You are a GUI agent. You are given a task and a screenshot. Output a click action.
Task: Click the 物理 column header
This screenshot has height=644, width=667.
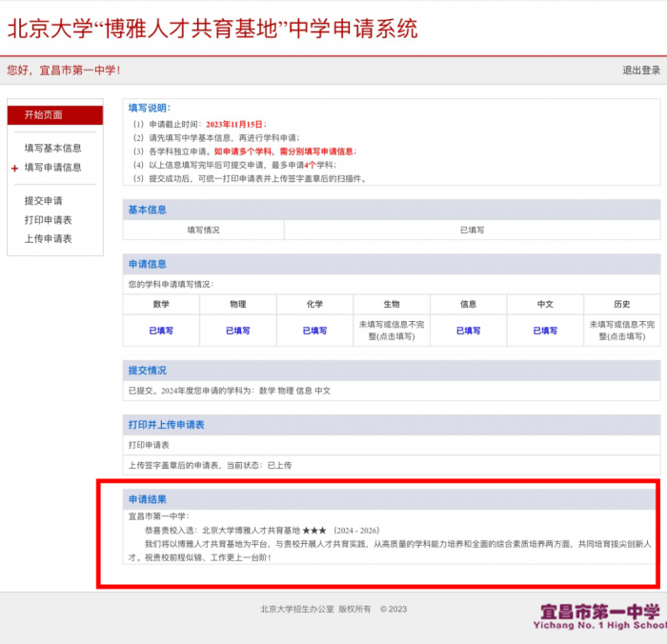point(238,304)
